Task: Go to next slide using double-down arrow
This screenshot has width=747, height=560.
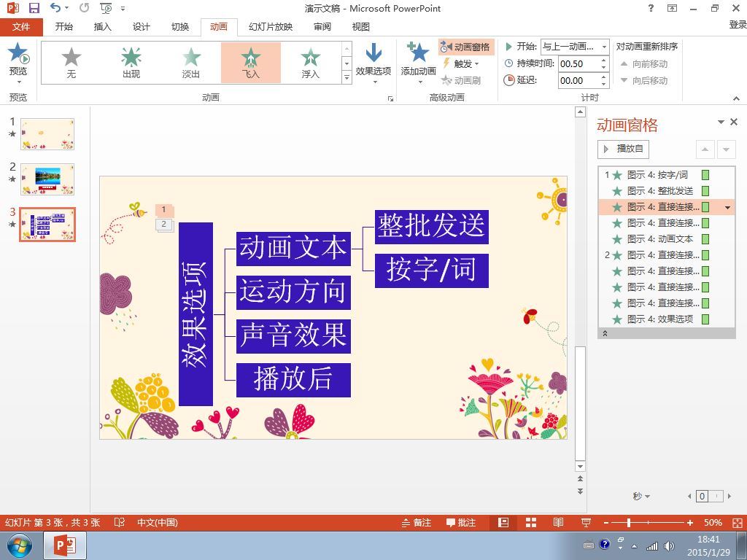Action: pos(580,491)
